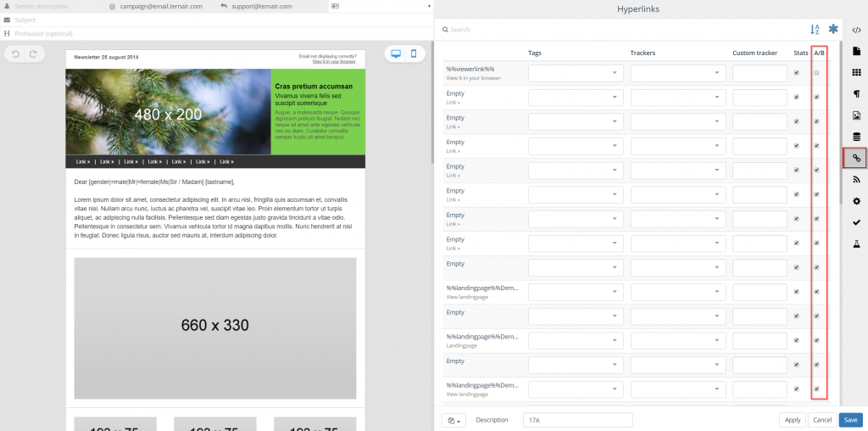Open Trackers dropdown for first Empty Link row
The image size is (868, 431).
(678, 98)
